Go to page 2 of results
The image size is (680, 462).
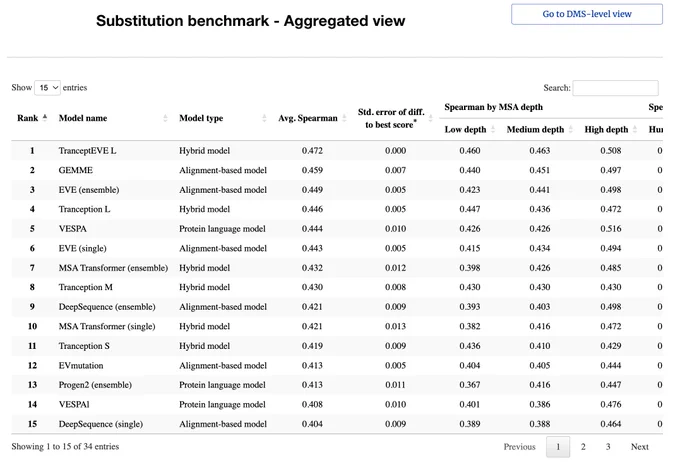point(583,446)
